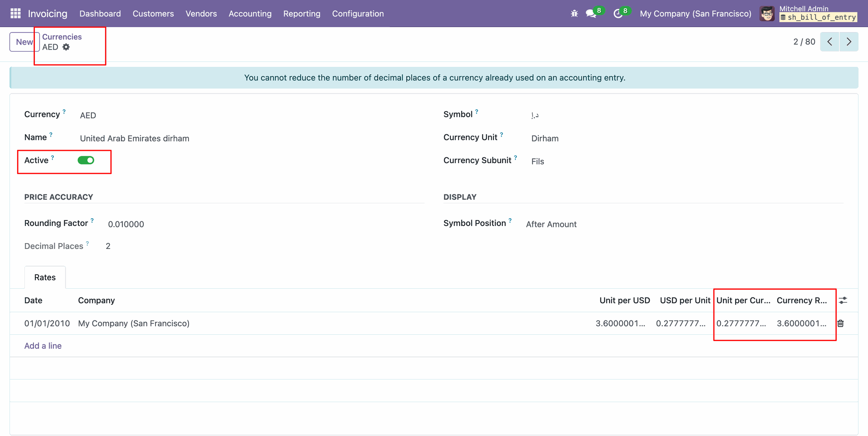The image size is (868, 436).
Task: Click the New button
Action: click(24, 42)
